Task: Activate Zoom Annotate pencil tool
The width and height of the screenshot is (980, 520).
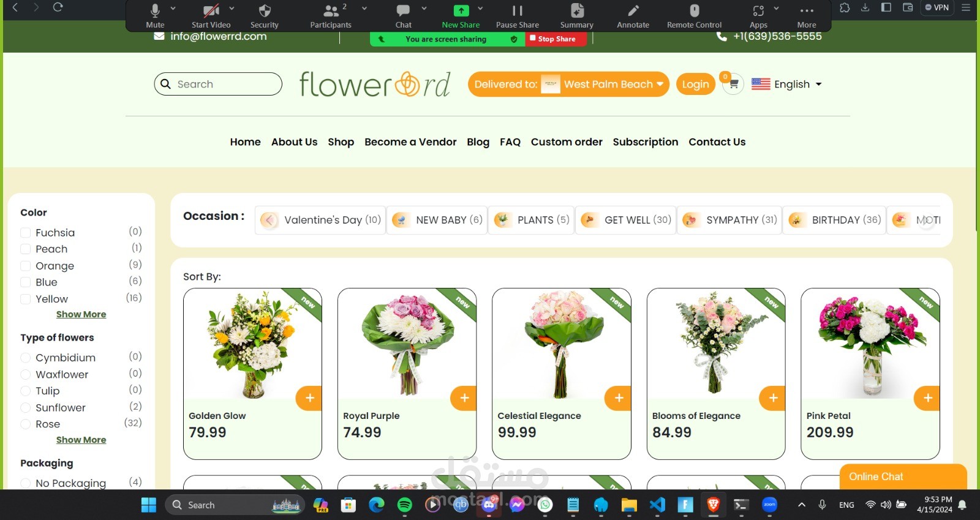Action: tap(633, 15)
